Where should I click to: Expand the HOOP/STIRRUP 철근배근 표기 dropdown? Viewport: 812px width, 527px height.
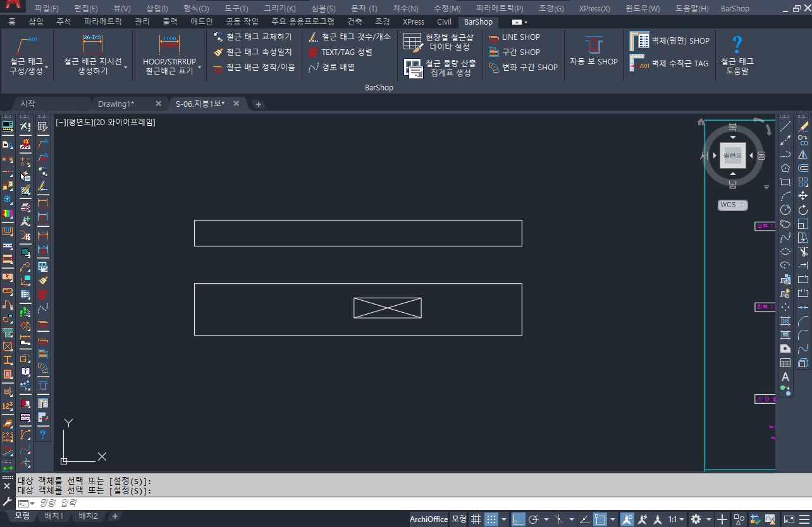199,67
